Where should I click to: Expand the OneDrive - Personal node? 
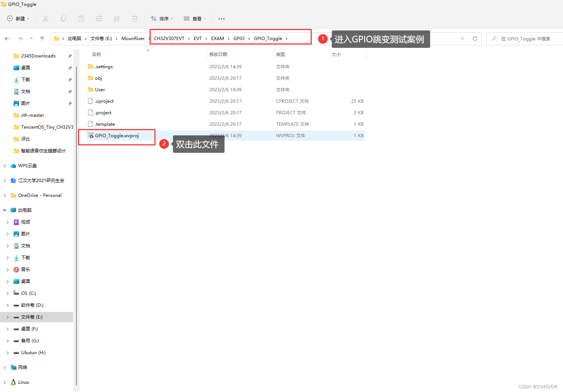4,195
